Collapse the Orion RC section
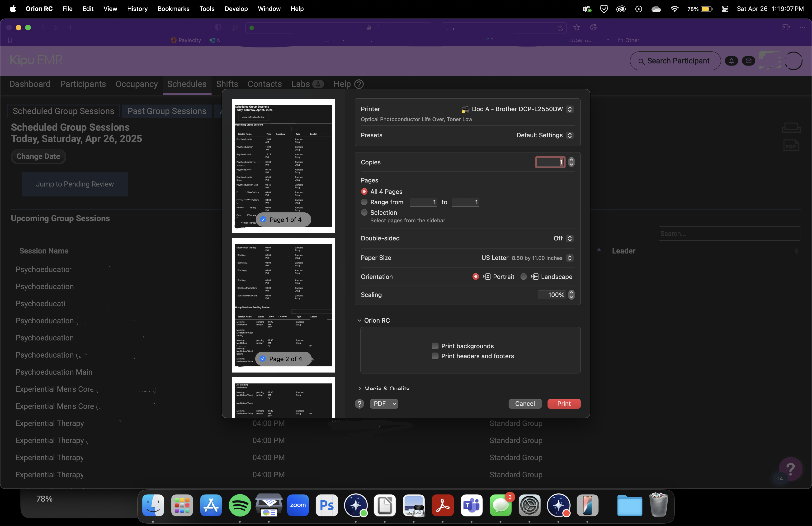This screenshot has height=526, width=812. click(359, 320)
